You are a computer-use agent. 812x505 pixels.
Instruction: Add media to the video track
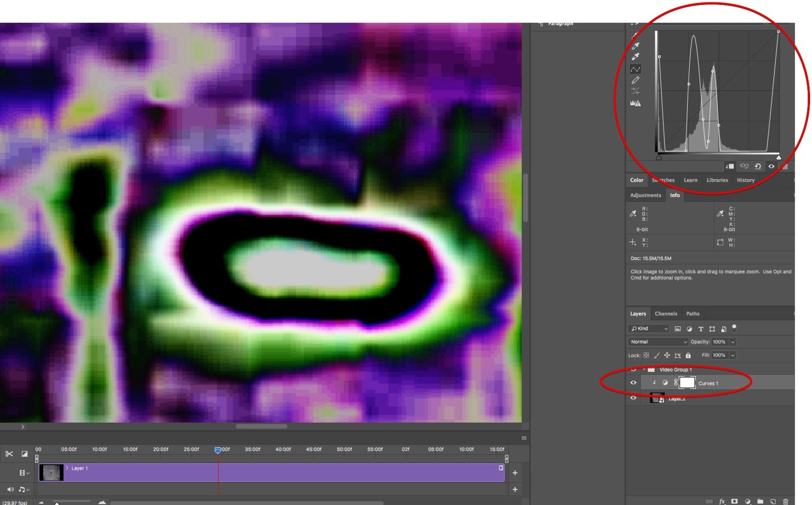pos(515,473)
